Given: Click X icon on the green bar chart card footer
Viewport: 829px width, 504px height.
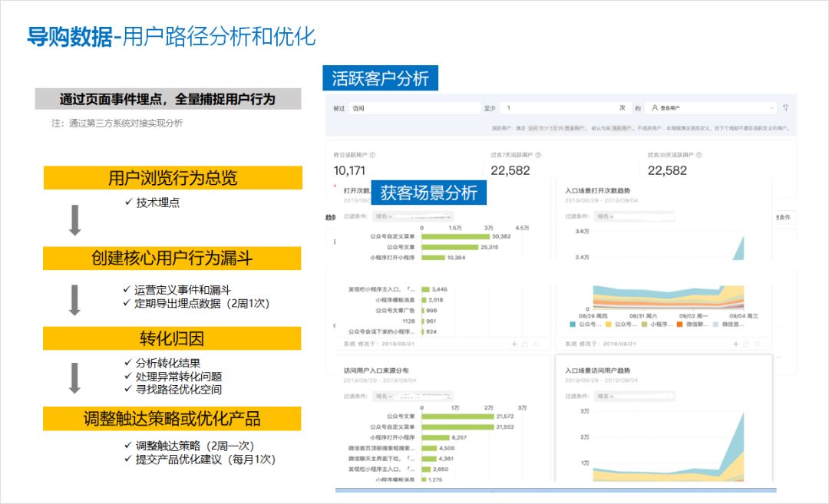Looking at the screenshot, I should (x=536, y=344).
